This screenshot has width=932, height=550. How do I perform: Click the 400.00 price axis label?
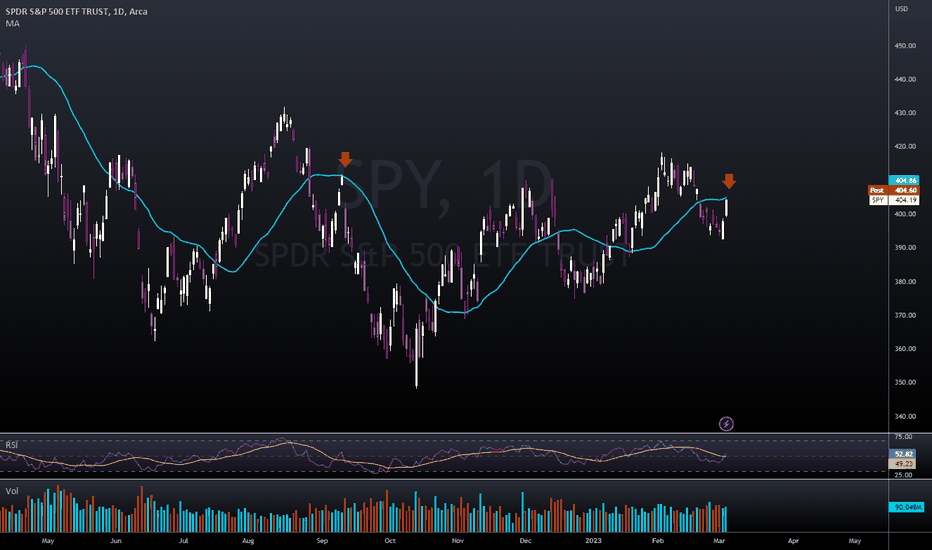905,214
